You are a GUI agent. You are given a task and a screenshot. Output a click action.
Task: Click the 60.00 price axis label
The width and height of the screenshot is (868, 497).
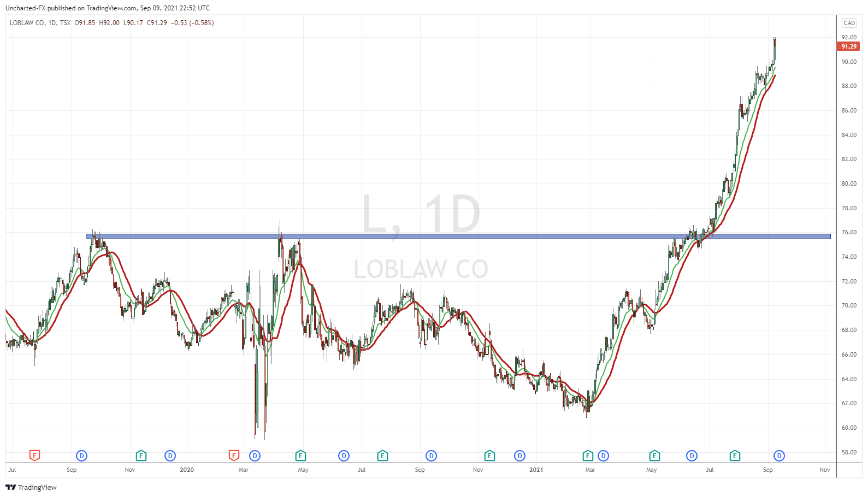click(x=849, y=428)
